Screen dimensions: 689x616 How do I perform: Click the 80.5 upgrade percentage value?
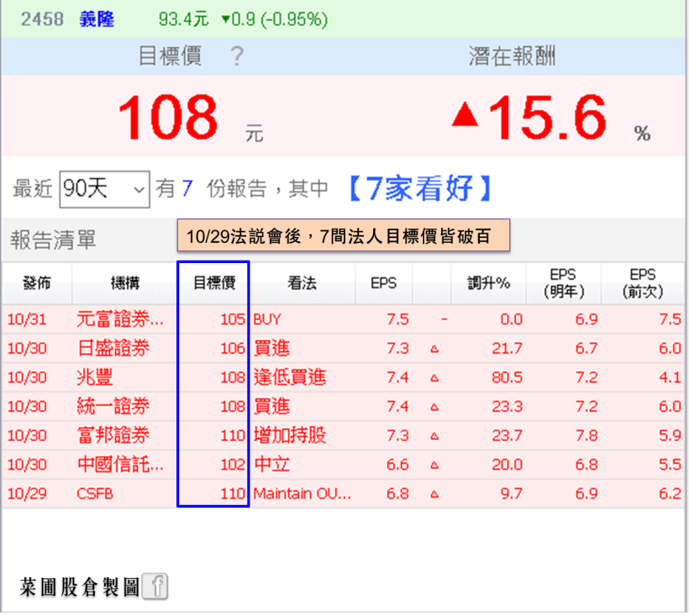point(507,377)
